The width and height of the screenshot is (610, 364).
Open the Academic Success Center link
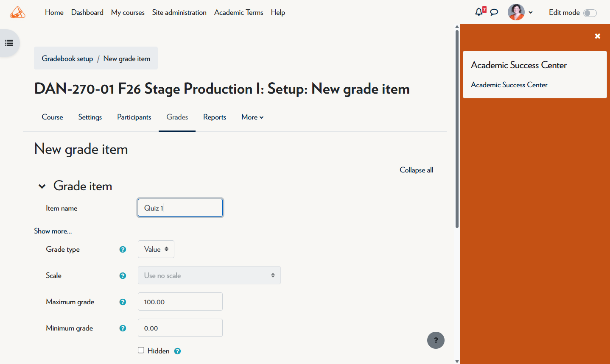click(x=509, y=85)
